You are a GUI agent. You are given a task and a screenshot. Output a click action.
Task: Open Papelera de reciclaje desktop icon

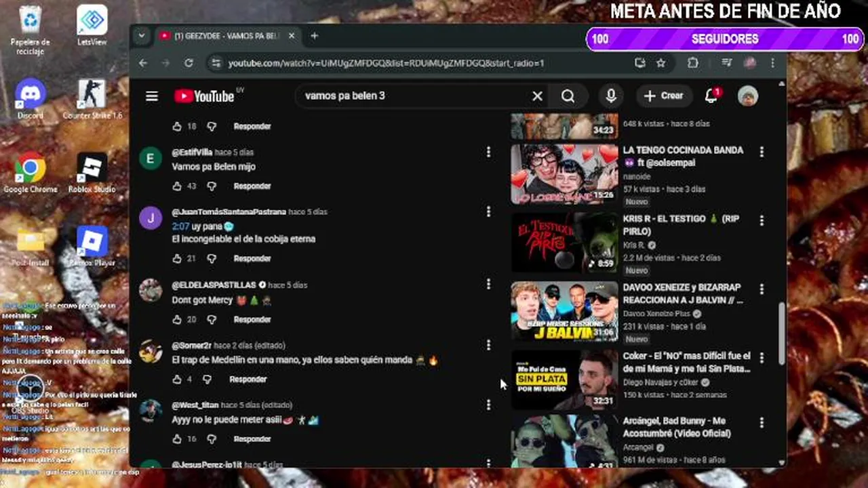click(31, 30)
